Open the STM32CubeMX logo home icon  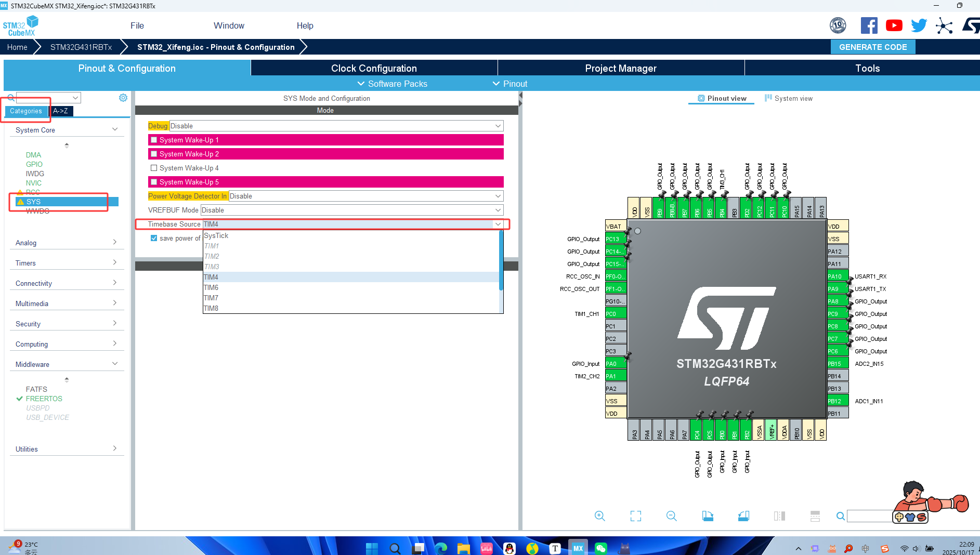[21, 25]
